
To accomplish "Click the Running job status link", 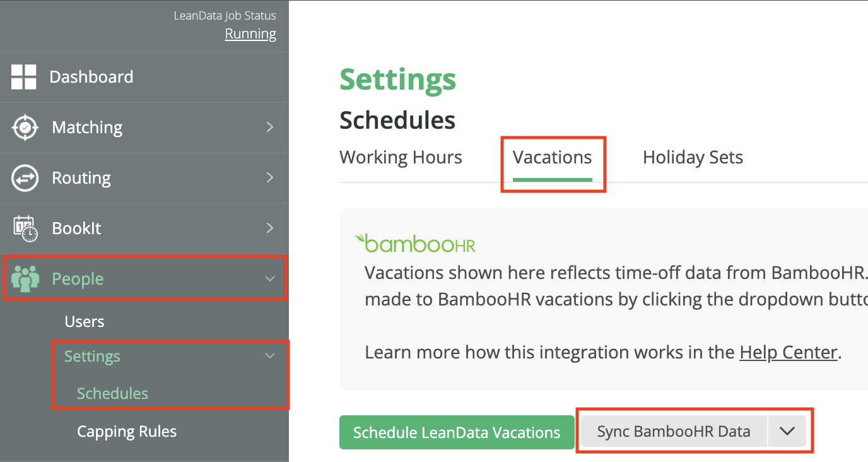I will tap(250, 34).
